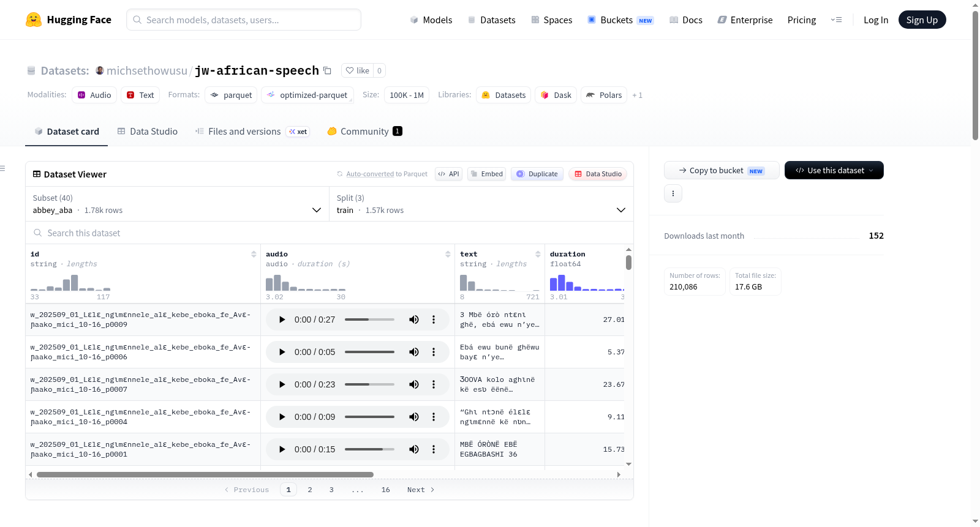The image size is (980, 527).
Task: Click the Search this dataset field
Action: click(330, 233)
